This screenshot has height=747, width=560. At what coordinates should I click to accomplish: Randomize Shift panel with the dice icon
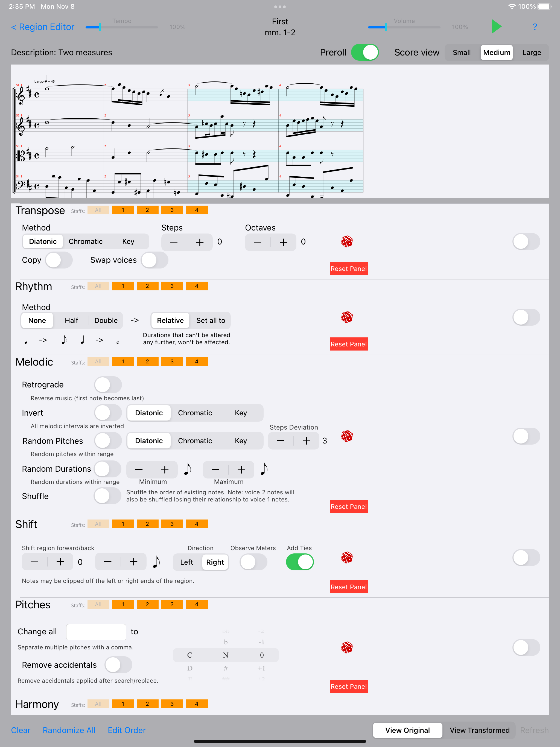click(x=347, y=558)
